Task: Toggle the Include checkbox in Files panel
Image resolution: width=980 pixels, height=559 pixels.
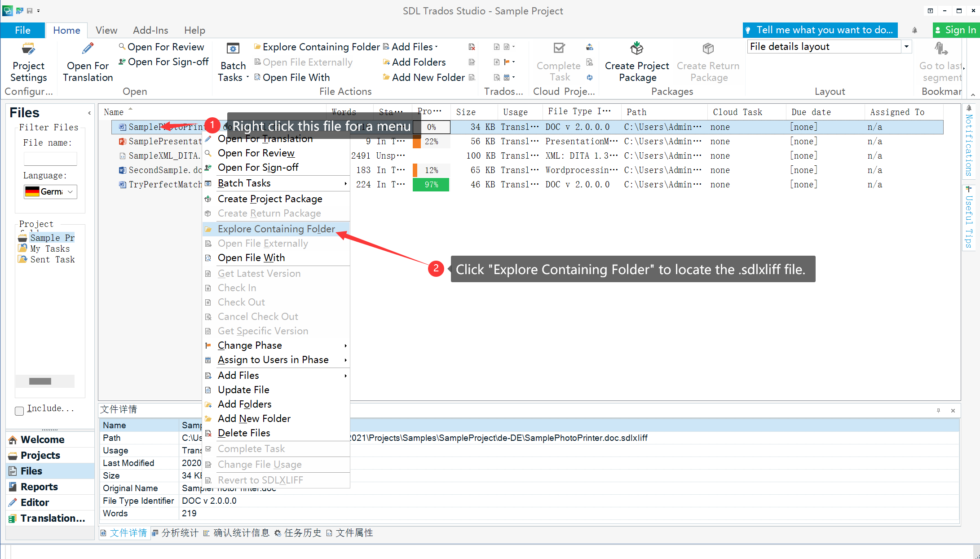Action: [19, 409]
